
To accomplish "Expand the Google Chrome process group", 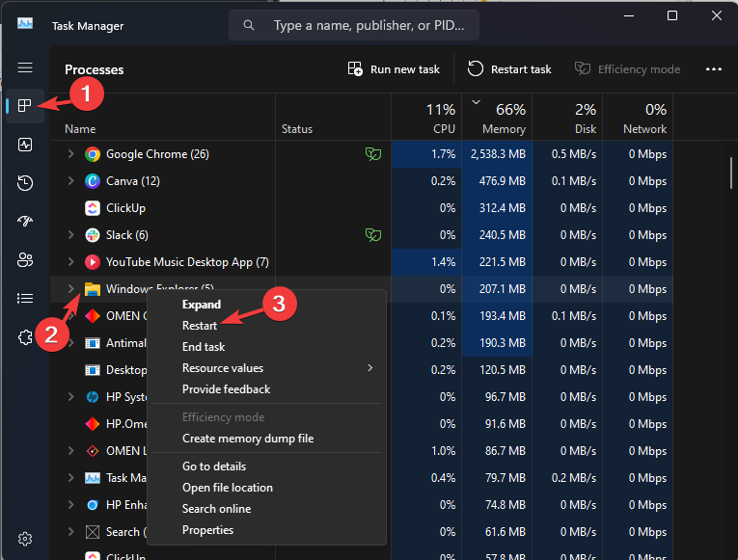I will click(x=70, y=154).
